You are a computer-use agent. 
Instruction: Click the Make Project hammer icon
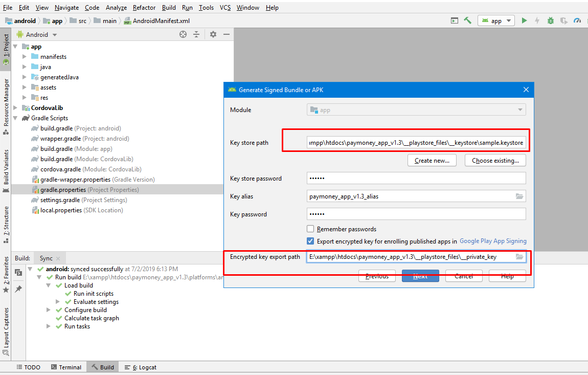pyautogui.click(x=467, y=21)
